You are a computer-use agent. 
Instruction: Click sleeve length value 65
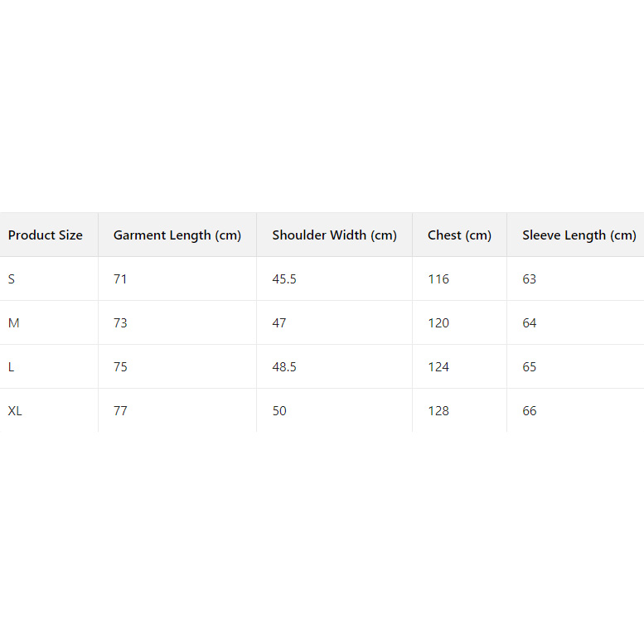click(530, 367)
